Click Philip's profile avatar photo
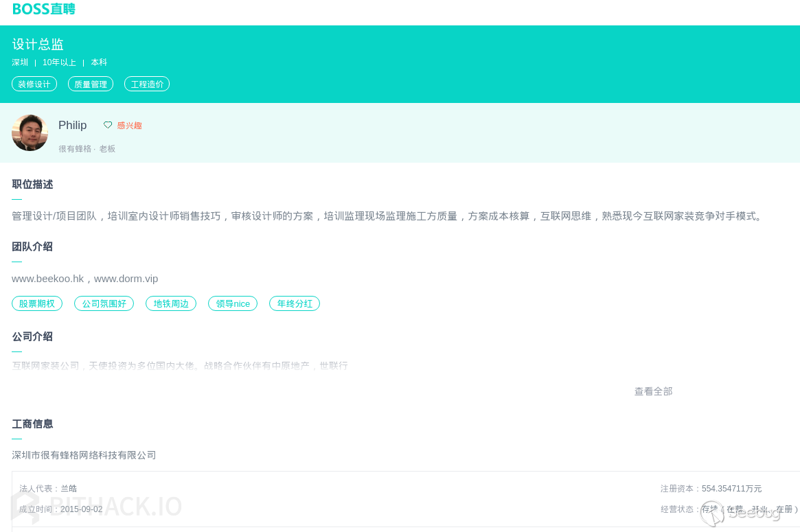This screenshot has height=532, width=800. pyautogui.click(x=30, y=132)
